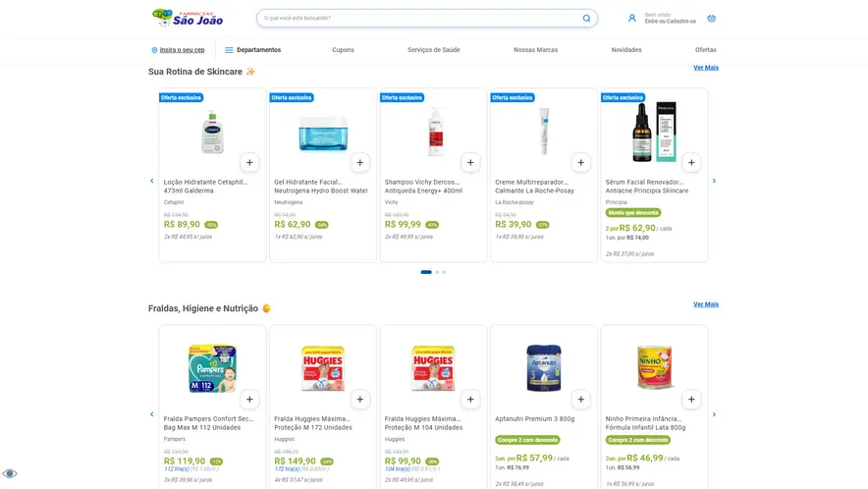The image size is (868, 489).
Task: Add Loção Hidratante Cetaphil with plus button
Action: click(249, 163)
